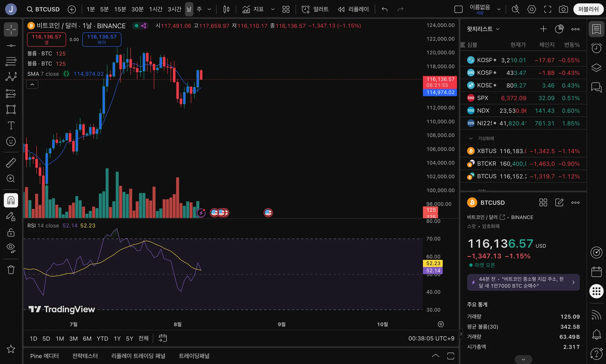This screenshot has height=364, width=606.
Task: Add symbol to watchlist with plus
Action: pyautogui.click(x=543, y=29)
